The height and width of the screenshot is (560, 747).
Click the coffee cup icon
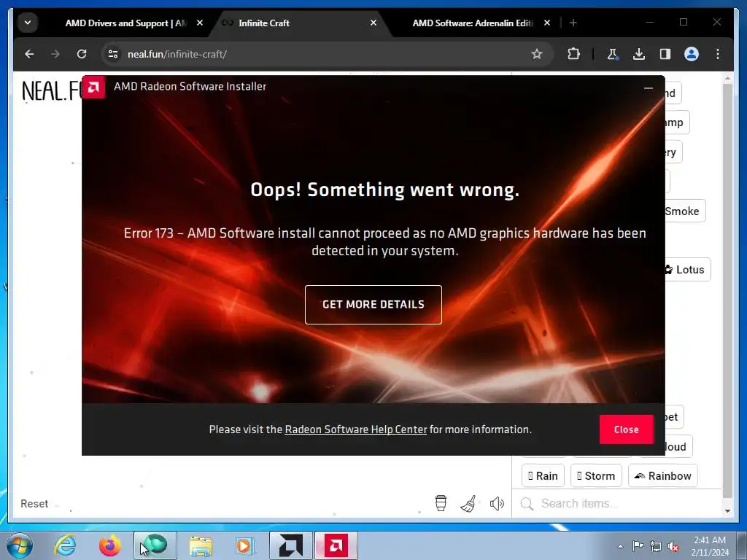441,503
